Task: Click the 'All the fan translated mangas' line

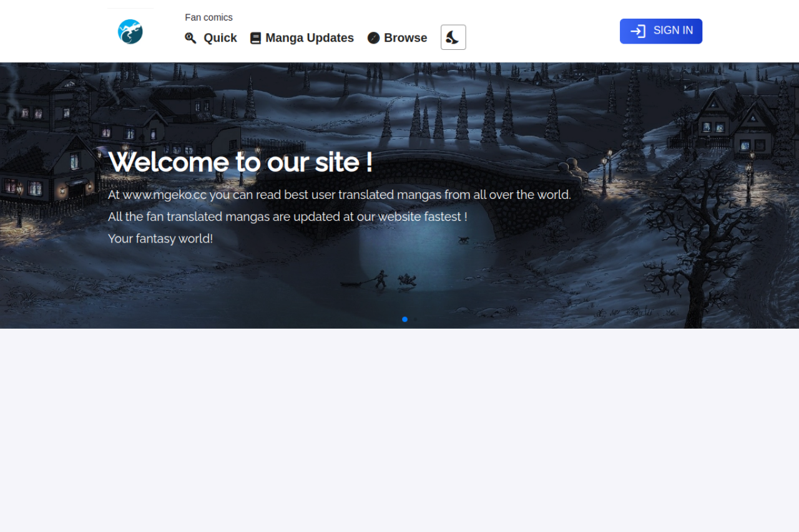Action: [x=287, y=216]
